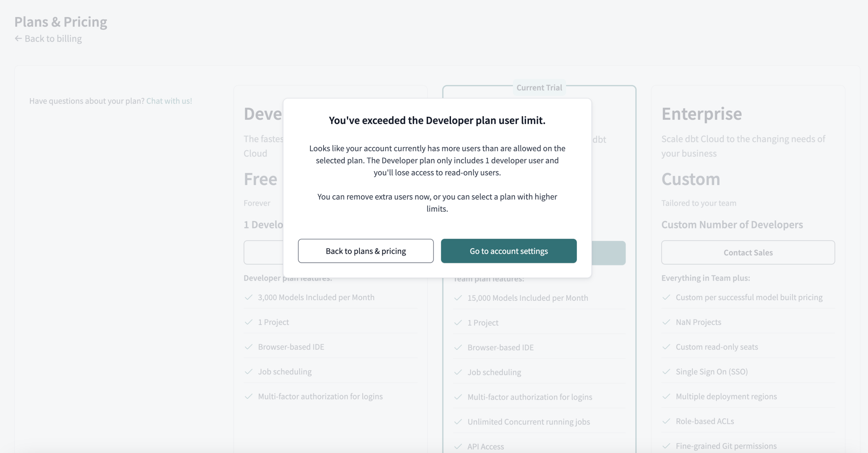
Task: Click the Developer plan button left of the dialog
Action: tap(263, 252)
